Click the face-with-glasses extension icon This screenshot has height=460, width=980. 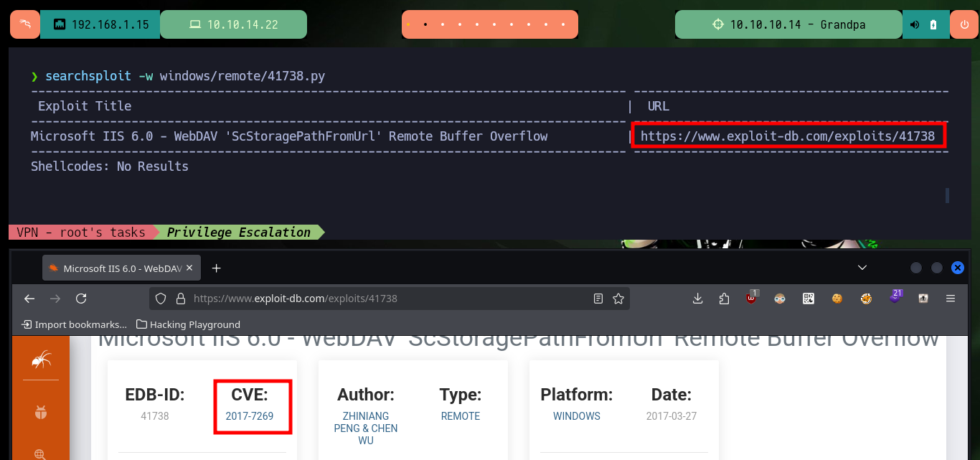pyautogui.click(x=780, y=299)
